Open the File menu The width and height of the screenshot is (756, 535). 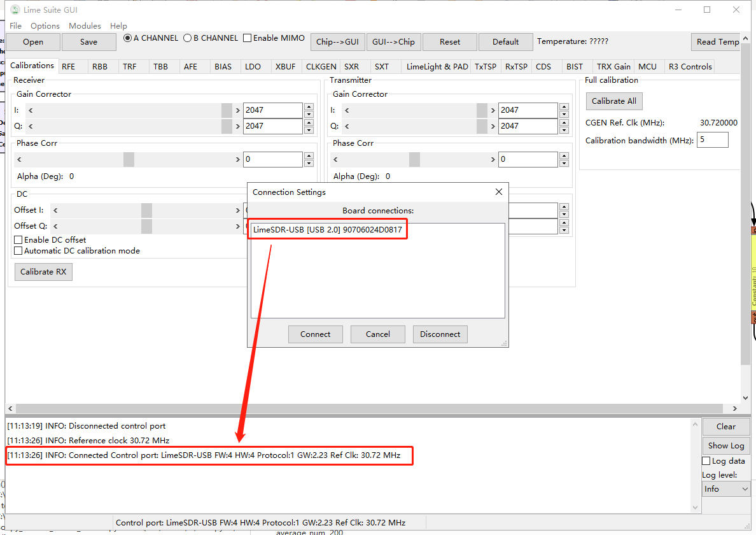coord(15,25)
